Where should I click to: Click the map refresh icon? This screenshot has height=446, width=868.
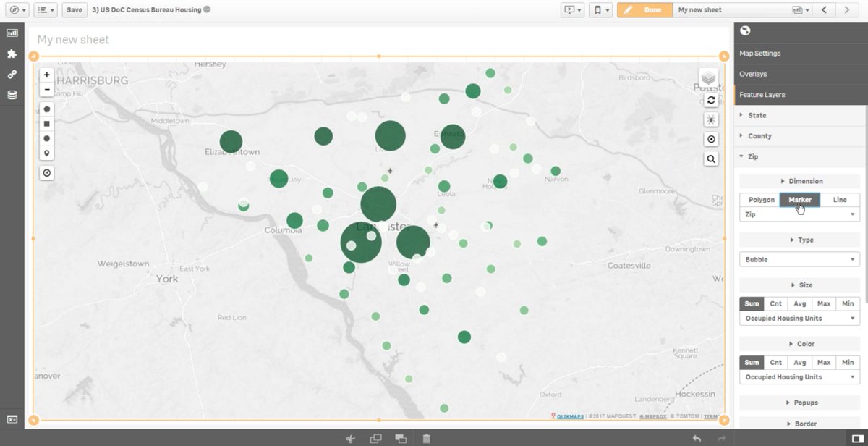[710, 100]
